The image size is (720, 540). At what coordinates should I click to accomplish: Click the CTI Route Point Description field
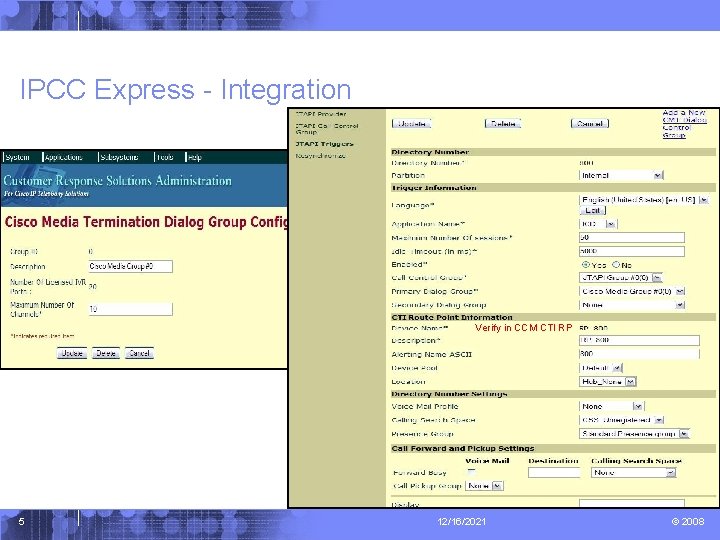click(x=639, y=340)
